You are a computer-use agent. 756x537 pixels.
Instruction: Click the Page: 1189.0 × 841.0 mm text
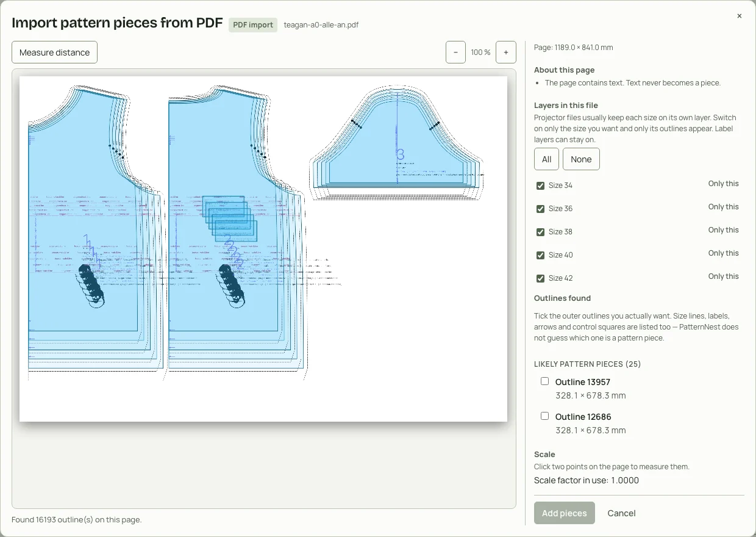point(573,47)
